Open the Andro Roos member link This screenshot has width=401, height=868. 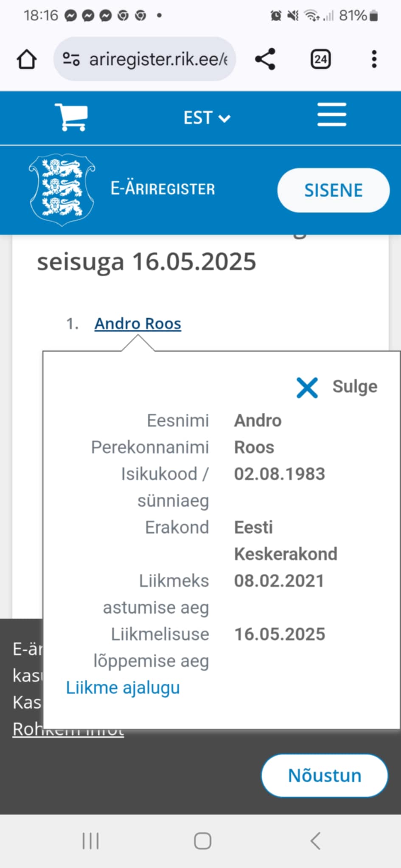coord(138,323)
